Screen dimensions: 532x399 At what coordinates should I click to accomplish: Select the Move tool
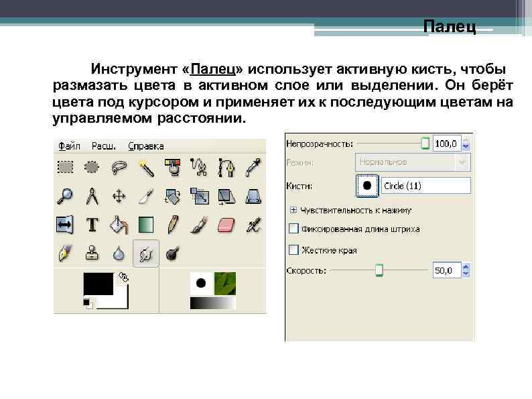click(119, 196)
